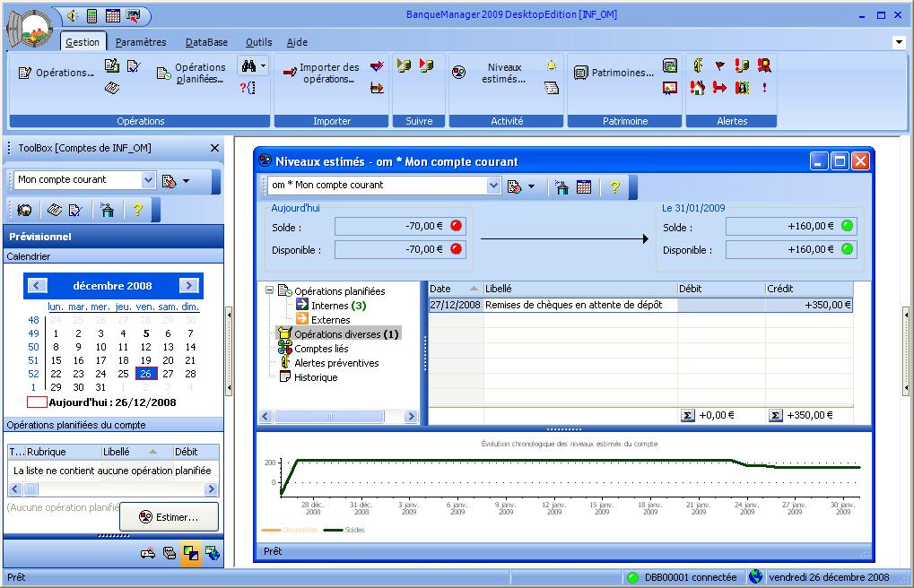Click the yellow help icon in Niveaux estimés toolbar
The width and height of the screenshot is (914, 588).
click(614, 186)
